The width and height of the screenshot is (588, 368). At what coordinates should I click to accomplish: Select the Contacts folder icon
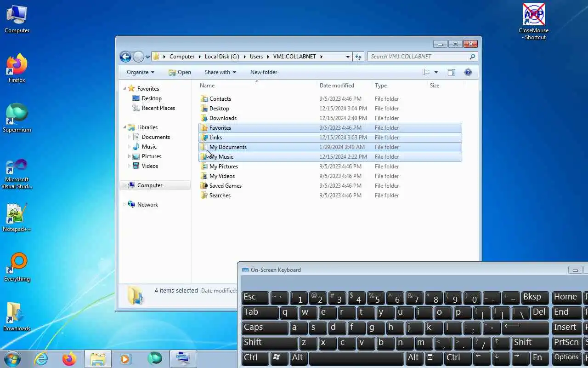pyautogui.click(x=204, y=99)
